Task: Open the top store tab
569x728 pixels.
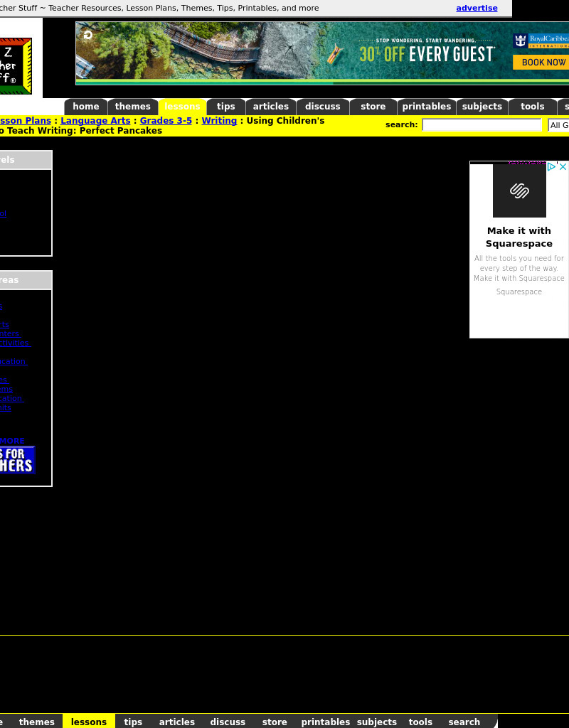Action: (373, 107)
